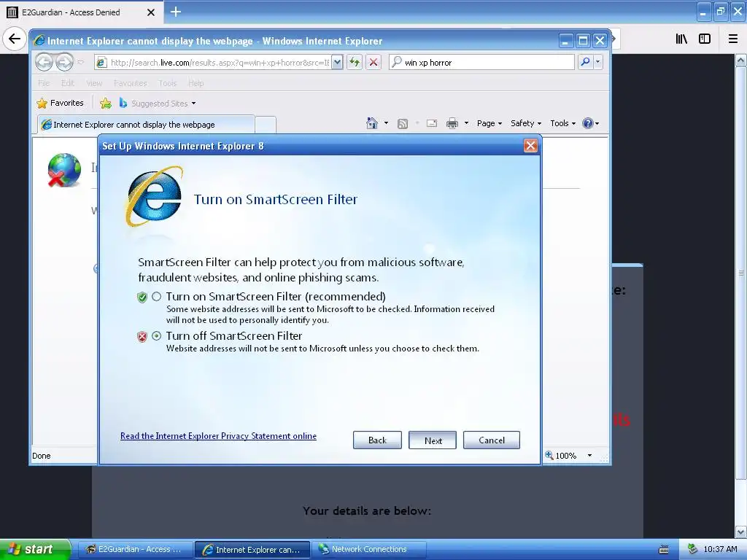Image resolution: width=747 pixels, height=560 pixels.
Task: Expand the search provider dropdown arrow
Action: (x=598, y=62)
